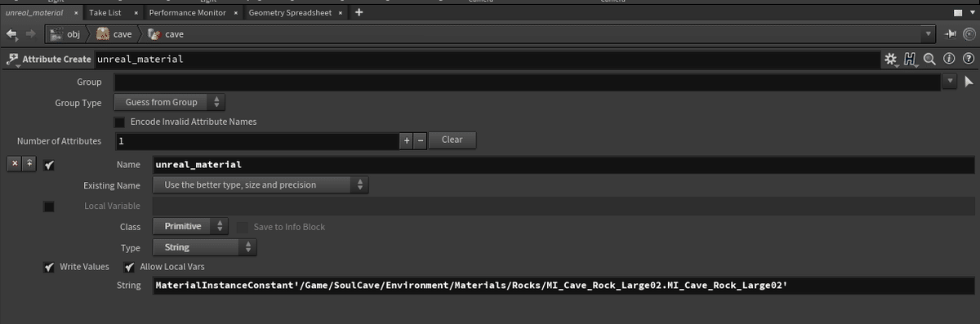Toggle the Local Variable checkbox
The height and width of the screenshot is (324, 980).
click(49, 206)
